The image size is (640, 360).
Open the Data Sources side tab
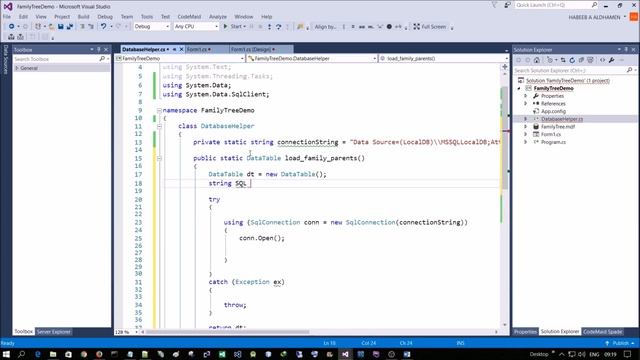coord(6,60)
